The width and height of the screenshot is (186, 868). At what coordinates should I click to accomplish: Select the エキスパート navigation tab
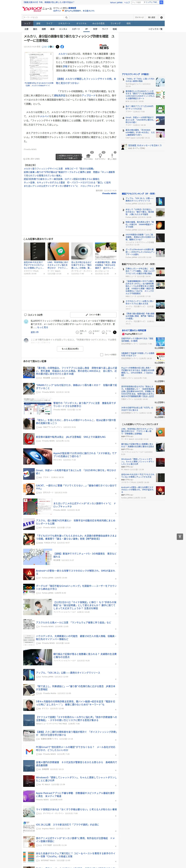click(x=64, y=23)
